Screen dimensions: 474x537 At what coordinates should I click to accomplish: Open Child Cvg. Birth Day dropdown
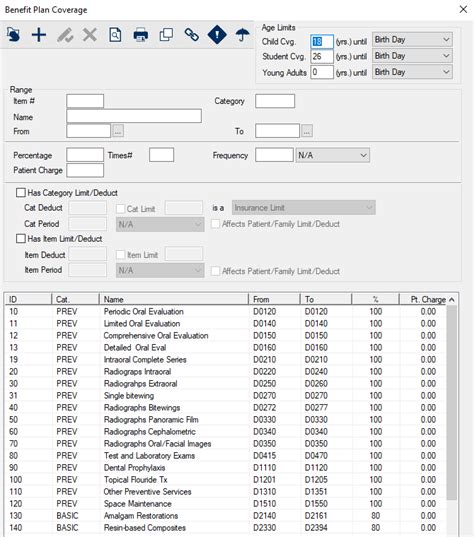point(412,40)
